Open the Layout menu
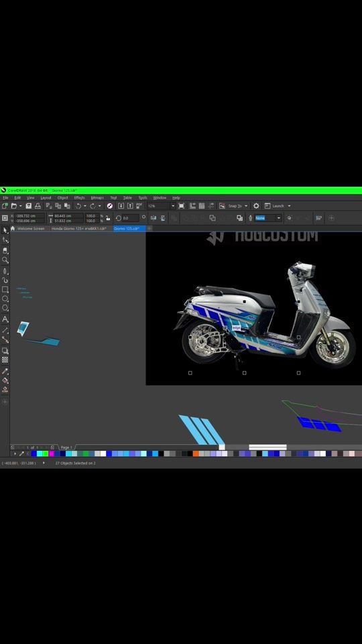 46,197
